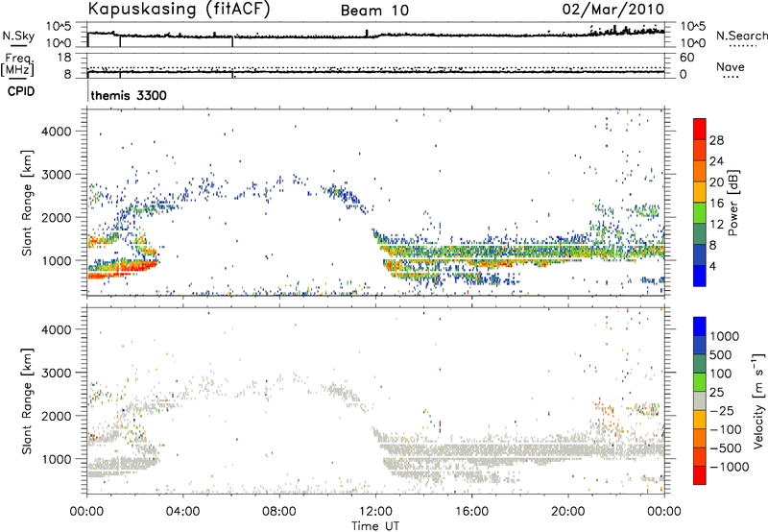Select the 20:00 time tick label

[x=567, y=512]
